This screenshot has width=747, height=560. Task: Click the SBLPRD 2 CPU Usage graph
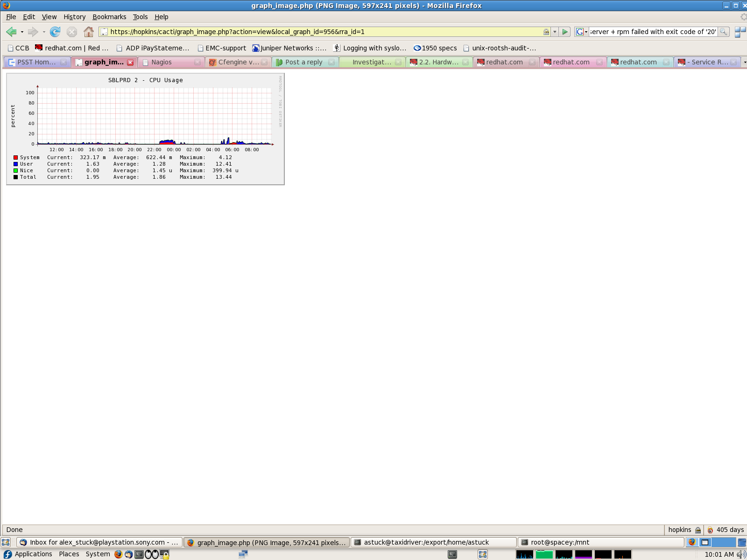[x=145, y=129]
